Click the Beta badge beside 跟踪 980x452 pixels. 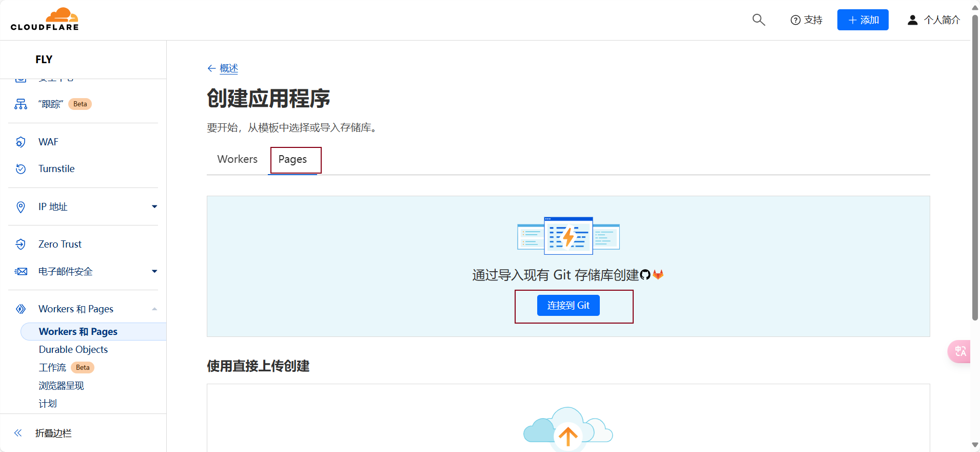point(80,104)
